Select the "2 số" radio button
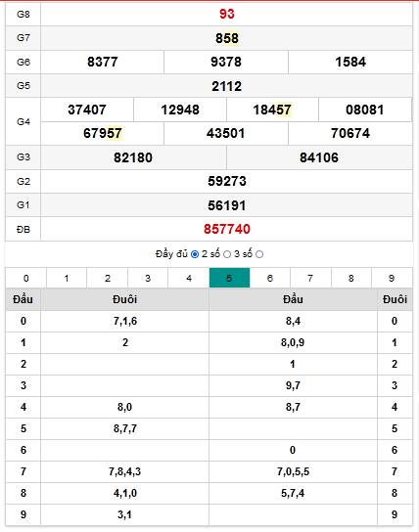 pos(227,254)
